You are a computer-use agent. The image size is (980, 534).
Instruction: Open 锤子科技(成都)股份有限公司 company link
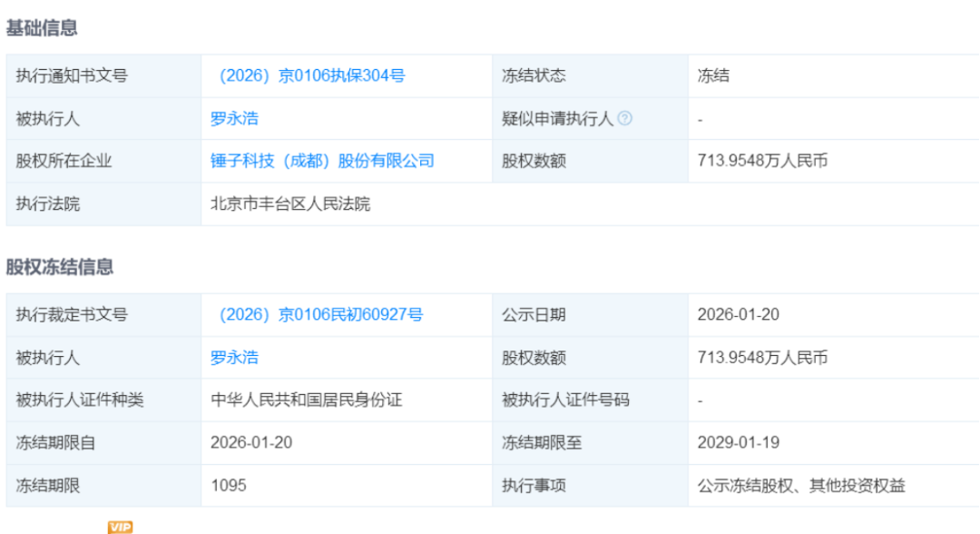pyautogui.click(x=322, y=162)
